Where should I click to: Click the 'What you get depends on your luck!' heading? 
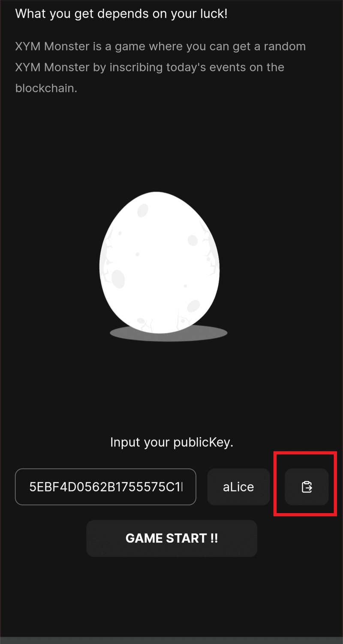coord(121,14)
